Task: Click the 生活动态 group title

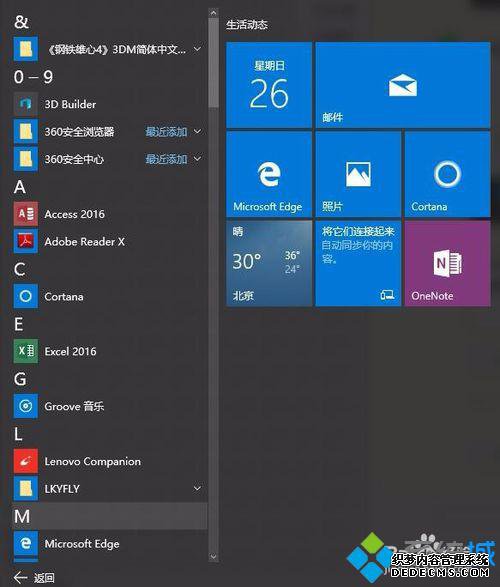Action: tap(247, 25)
